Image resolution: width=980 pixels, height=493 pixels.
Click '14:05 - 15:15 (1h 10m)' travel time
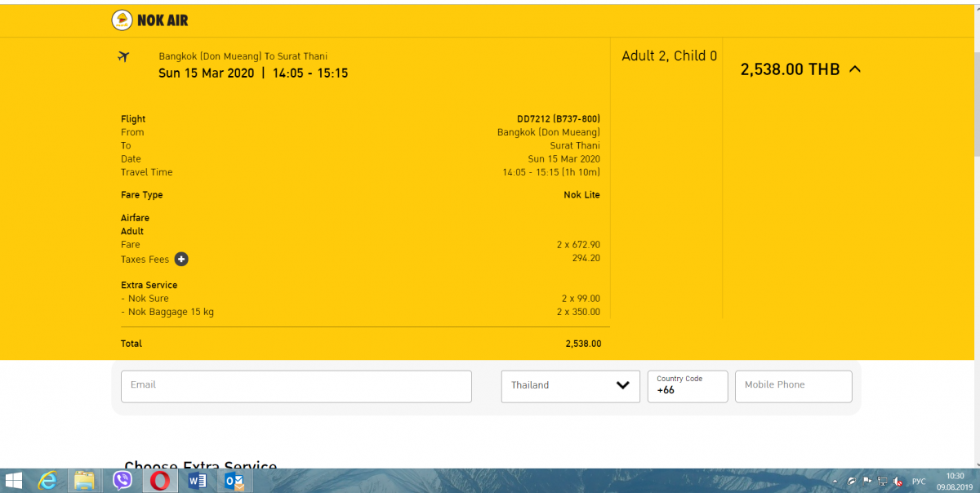[x=551, y=172]
